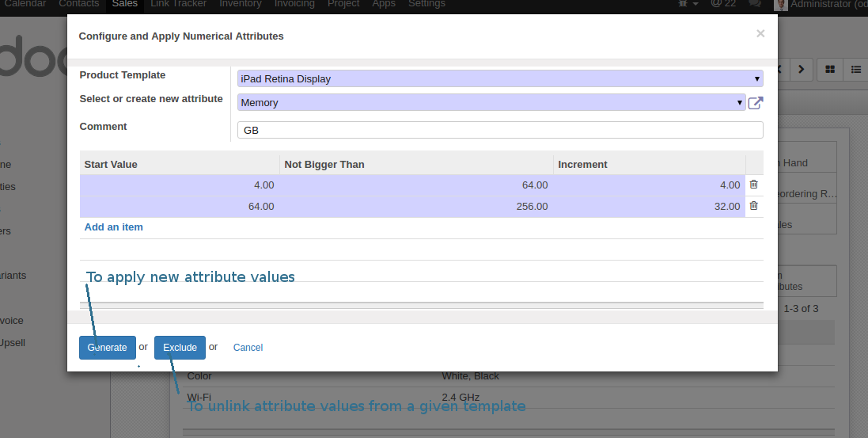Select Increment cell 4.00
The image size is (868, 438).
coord(650,185)
